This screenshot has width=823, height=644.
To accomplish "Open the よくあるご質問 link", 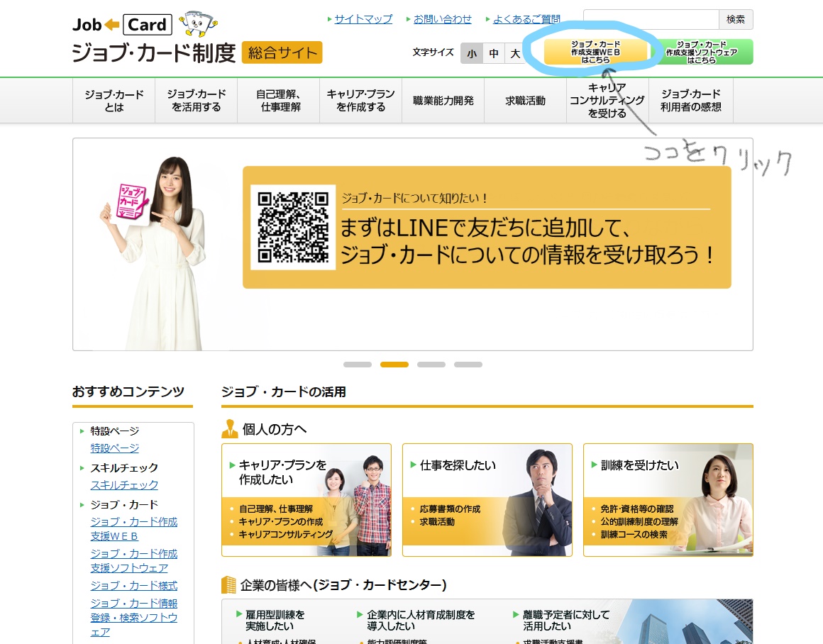I will click(x=526, y=19).
